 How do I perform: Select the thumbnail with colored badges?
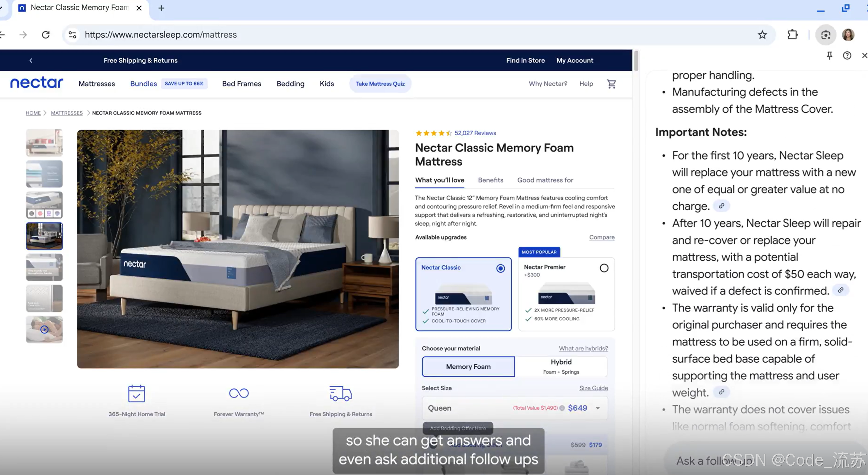(x=44, y=205)
